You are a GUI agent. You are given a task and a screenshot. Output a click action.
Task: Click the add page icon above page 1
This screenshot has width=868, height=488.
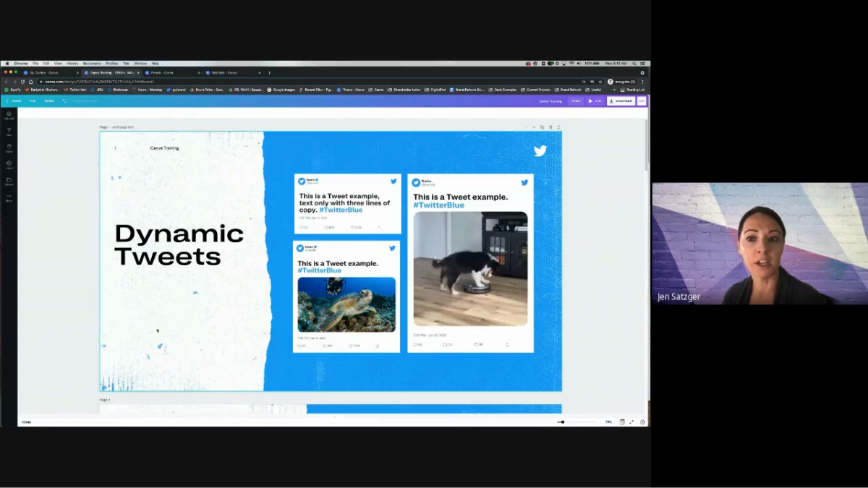(558, 127)
